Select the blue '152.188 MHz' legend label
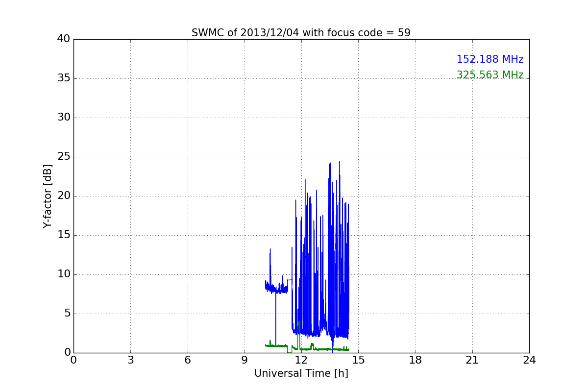 coord(490,59)
